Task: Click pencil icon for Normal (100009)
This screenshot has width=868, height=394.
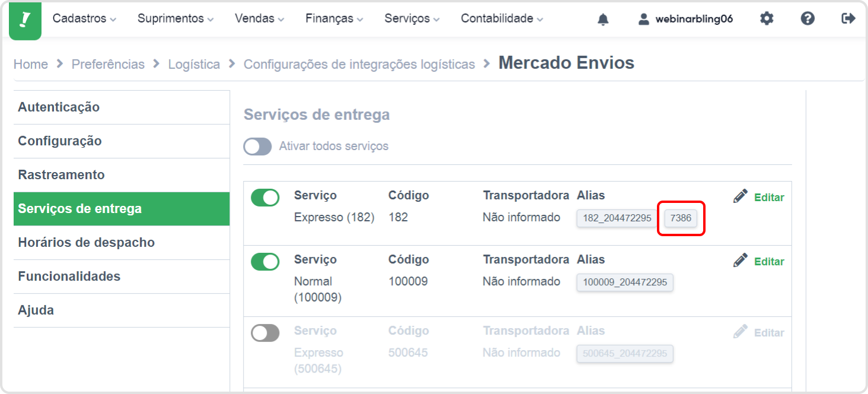Action: point(740,260)
